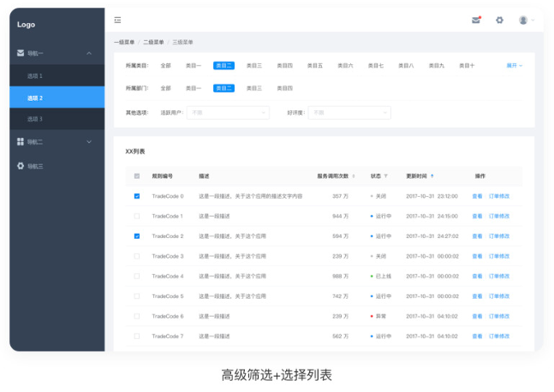Open the filter icon next to 状态
Viewport: 554px width, 392px height.
pyautogui.click(x=385, y=175)
